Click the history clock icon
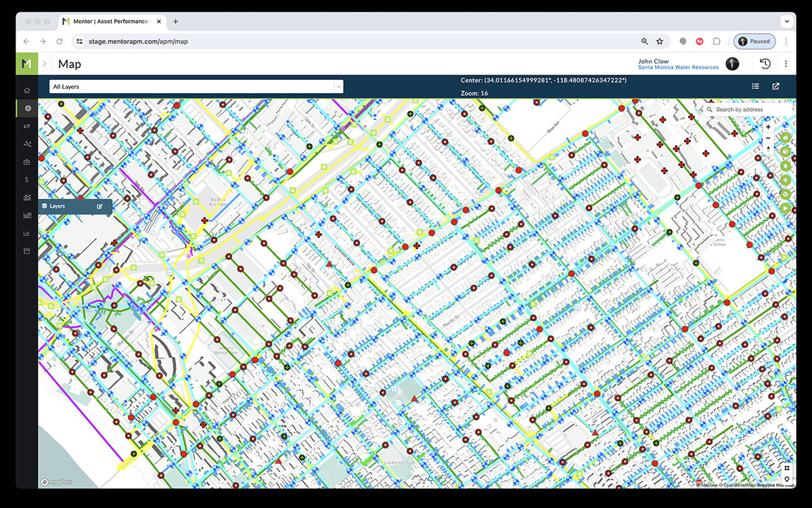The width and height of the screenshot is (812, 508). click(765, 64)
